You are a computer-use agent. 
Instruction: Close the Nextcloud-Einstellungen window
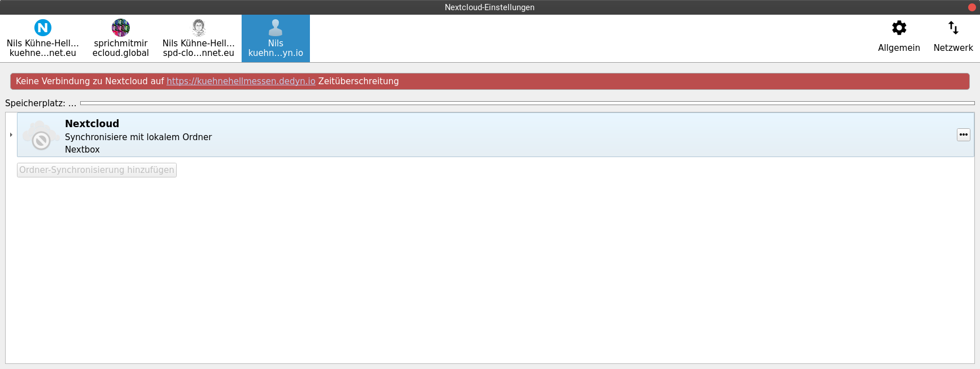[972, 7]
